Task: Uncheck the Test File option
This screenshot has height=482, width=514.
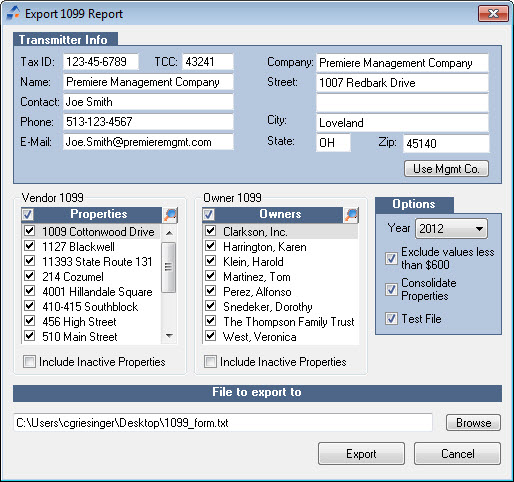Action: tap(391, 319)
